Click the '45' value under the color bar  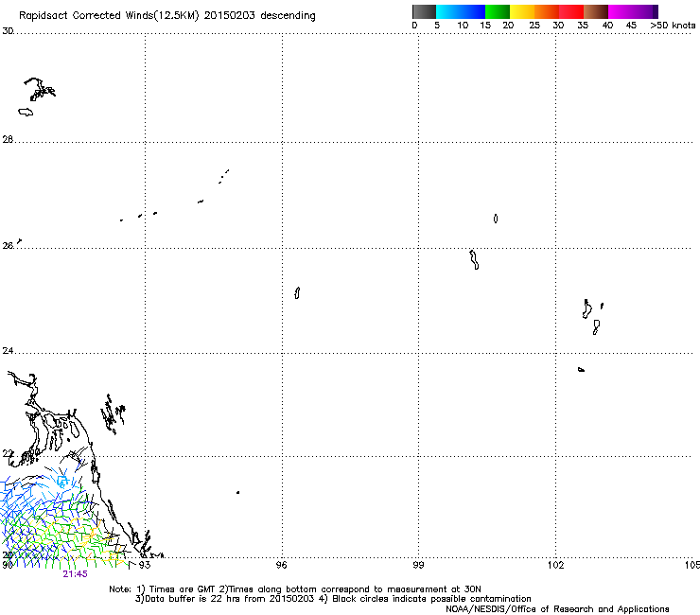(631, 26)
